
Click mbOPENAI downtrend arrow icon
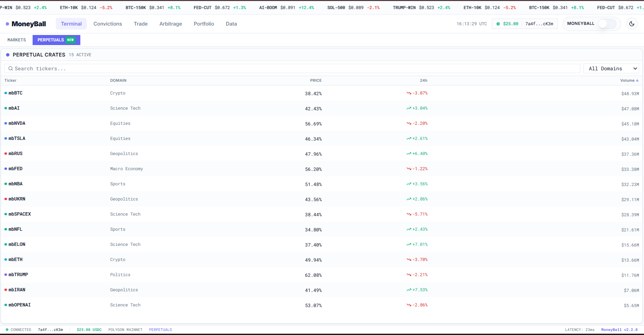click(409, 305)
